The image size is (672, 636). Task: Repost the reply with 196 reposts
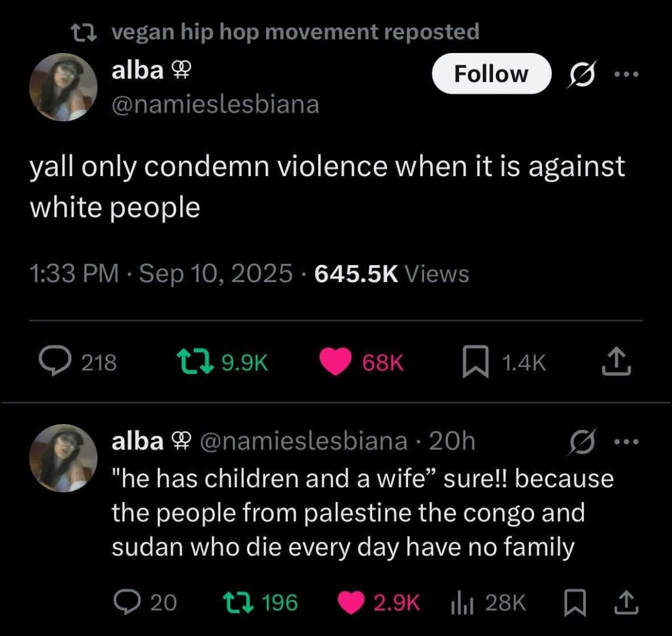[x=261, y=602]
